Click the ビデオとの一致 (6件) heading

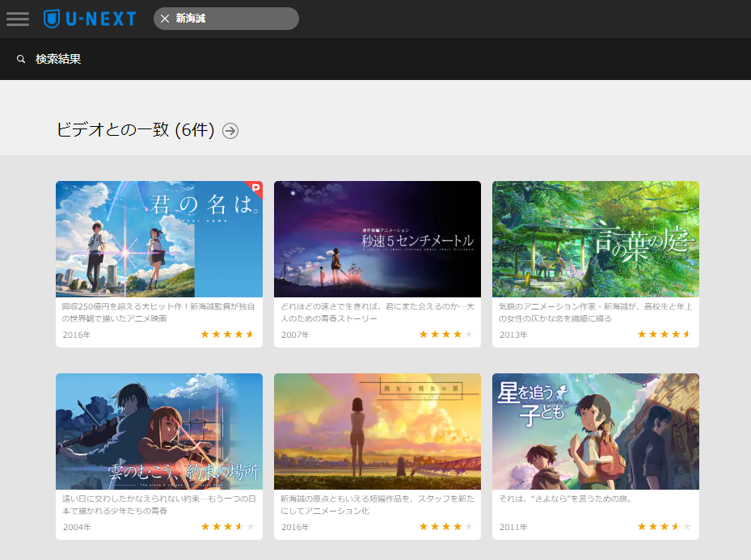(x=136, y=130)
